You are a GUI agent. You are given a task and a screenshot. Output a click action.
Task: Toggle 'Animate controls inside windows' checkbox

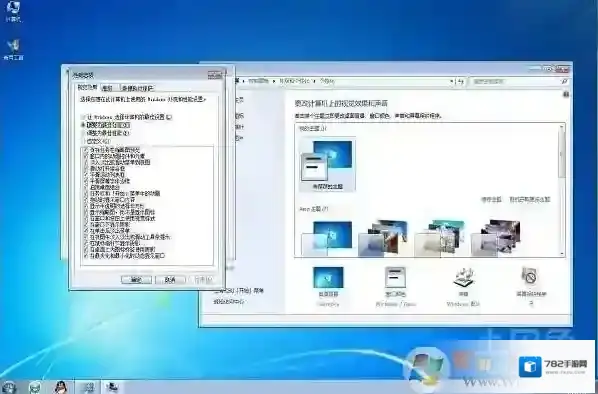tap(86, 156)
